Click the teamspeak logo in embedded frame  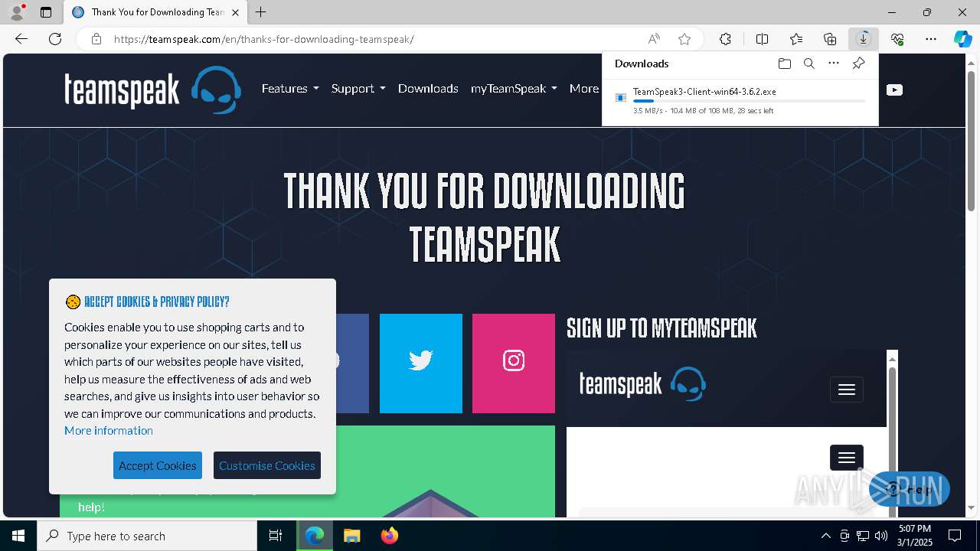pyautogui.click(x=642, y=383)
